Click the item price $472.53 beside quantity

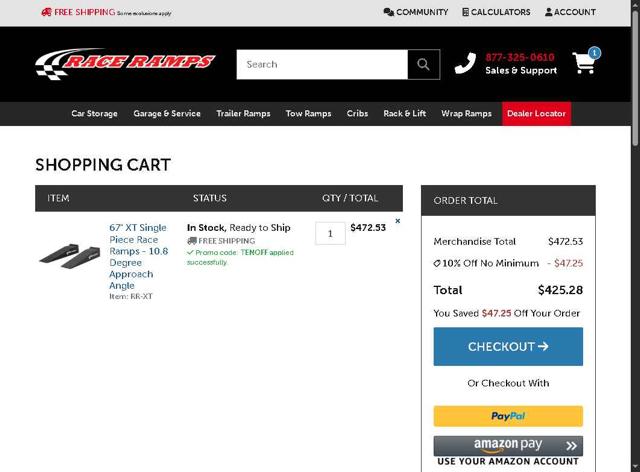368,227
